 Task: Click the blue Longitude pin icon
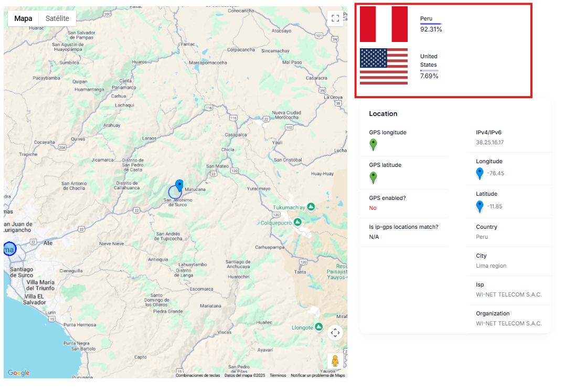point(480,173)
